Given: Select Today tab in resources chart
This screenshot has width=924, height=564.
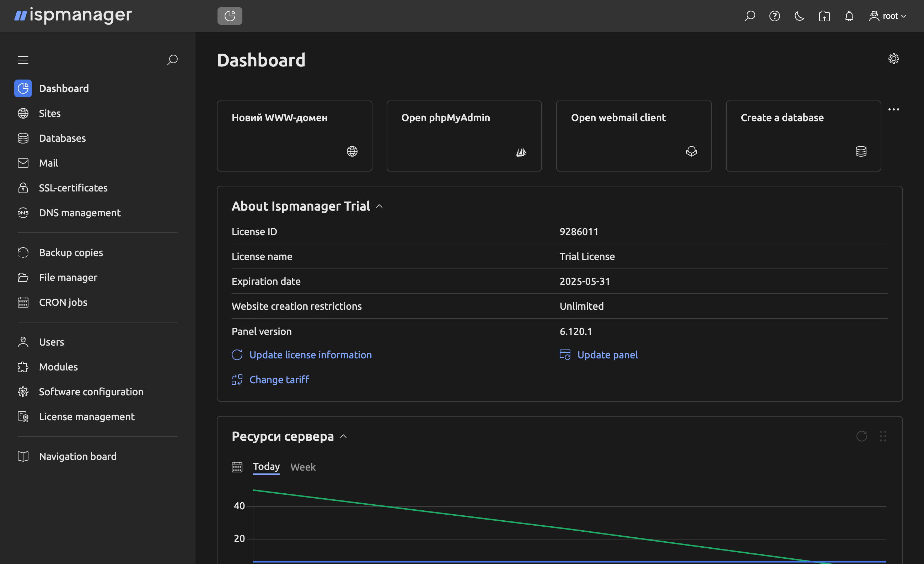Looking at the screenshot, I should [x=266, y=467].
